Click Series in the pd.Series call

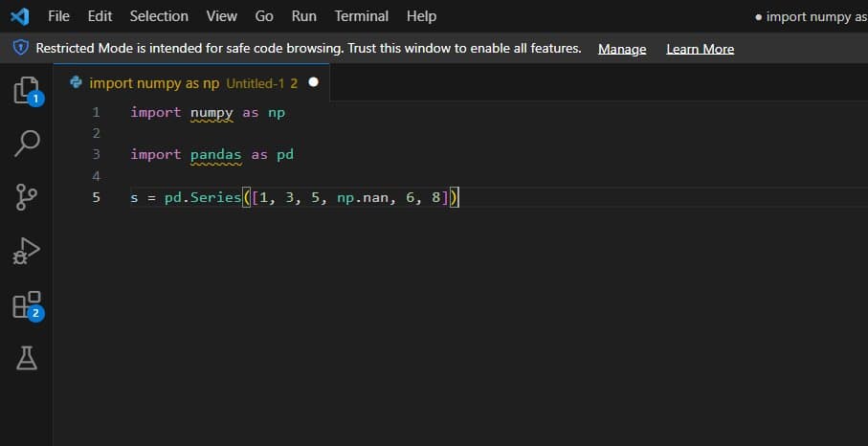pos(216,197)
